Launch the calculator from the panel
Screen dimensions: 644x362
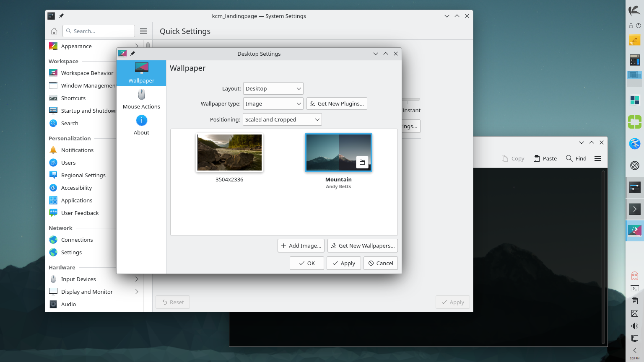pos(634,60)
